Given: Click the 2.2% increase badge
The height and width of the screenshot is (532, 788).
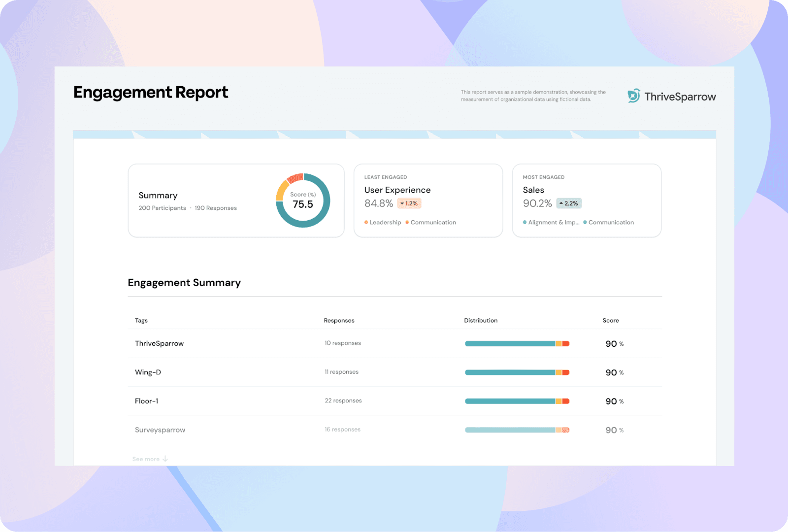Looking at the screenshot, I should [x=569, y=203].
